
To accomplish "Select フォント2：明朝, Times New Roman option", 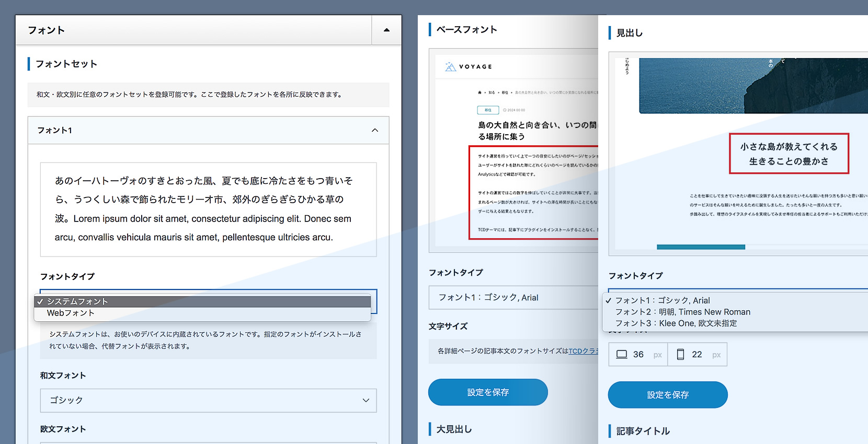I will pos(682,312).
